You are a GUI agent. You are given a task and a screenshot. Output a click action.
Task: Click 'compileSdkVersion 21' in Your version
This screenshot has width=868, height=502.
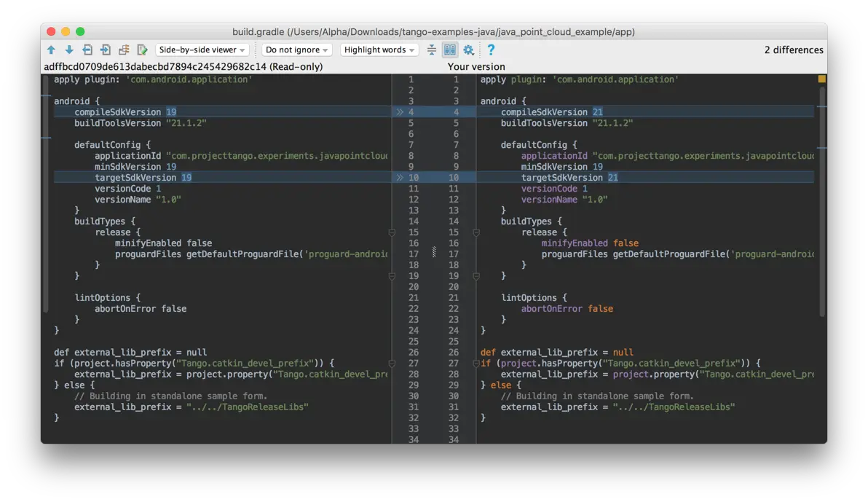pos(551,112)
